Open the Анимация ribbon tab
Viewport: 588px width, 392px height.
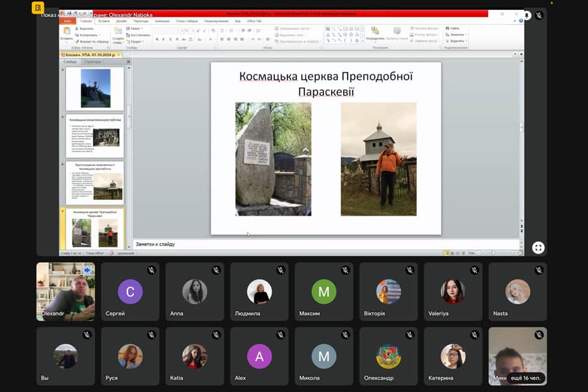tap(163, 21)
